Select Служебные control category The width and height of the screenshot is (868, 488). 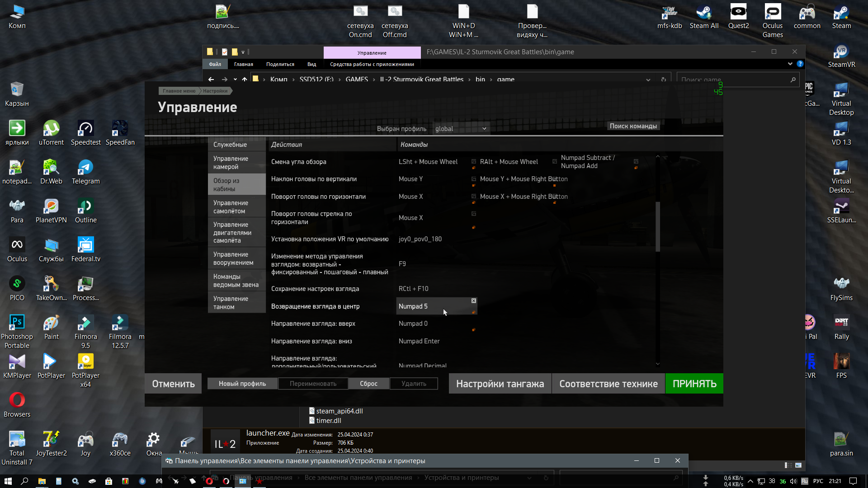237,145
